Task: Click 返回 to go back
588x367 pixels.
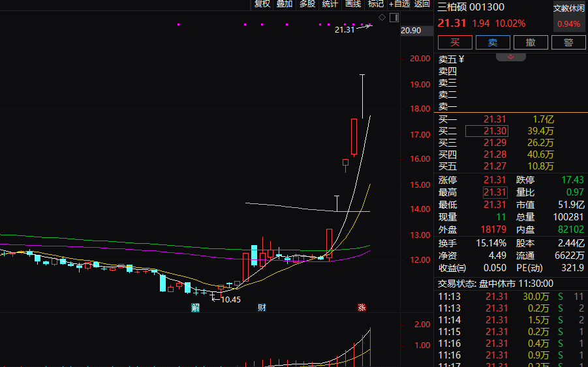Action: coord(422,4)
